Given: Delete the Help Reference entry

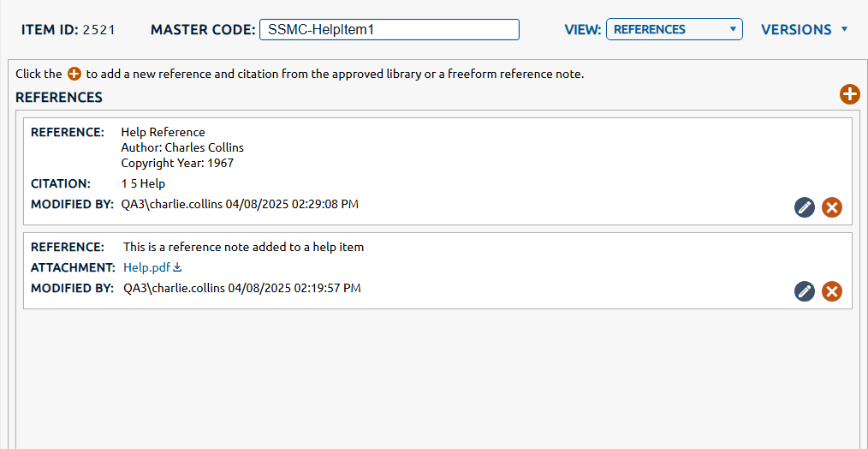Looking at the screenshot, I should pos(832,207).
